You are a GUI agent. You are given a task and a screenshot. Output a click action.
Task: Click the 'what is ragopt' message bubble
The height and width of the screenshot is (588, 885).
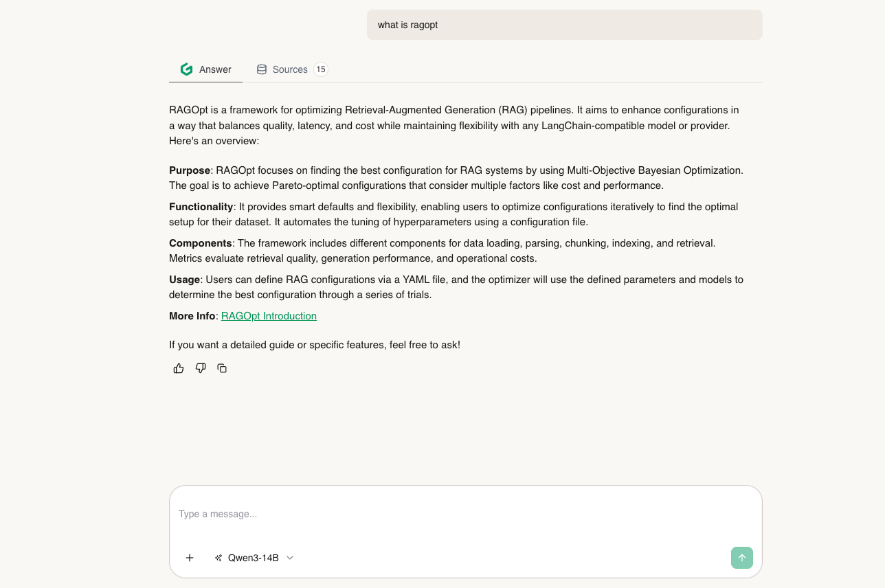(565, 25)
